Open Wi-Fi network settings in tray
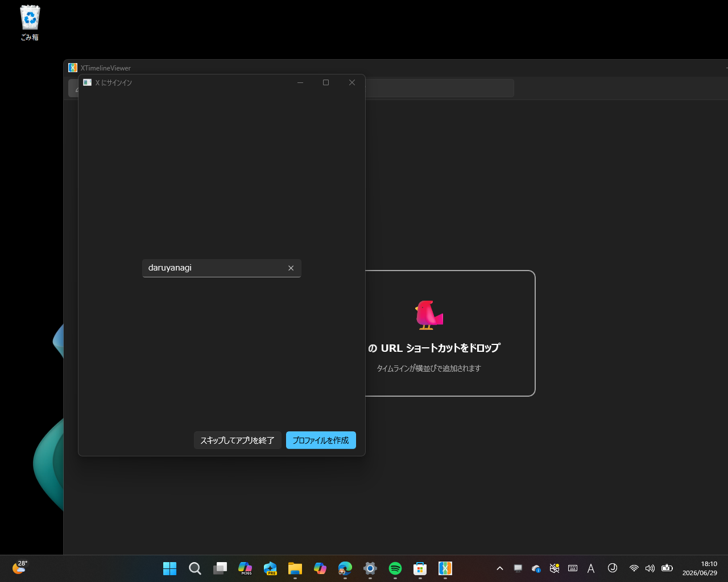This screenshot has height=582, width=728. tap(634, 568)
